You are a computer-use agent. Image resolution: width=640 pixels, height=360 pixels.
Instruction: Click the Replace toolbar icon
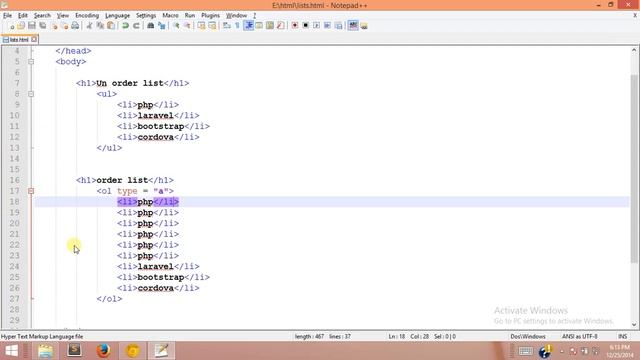162,26
